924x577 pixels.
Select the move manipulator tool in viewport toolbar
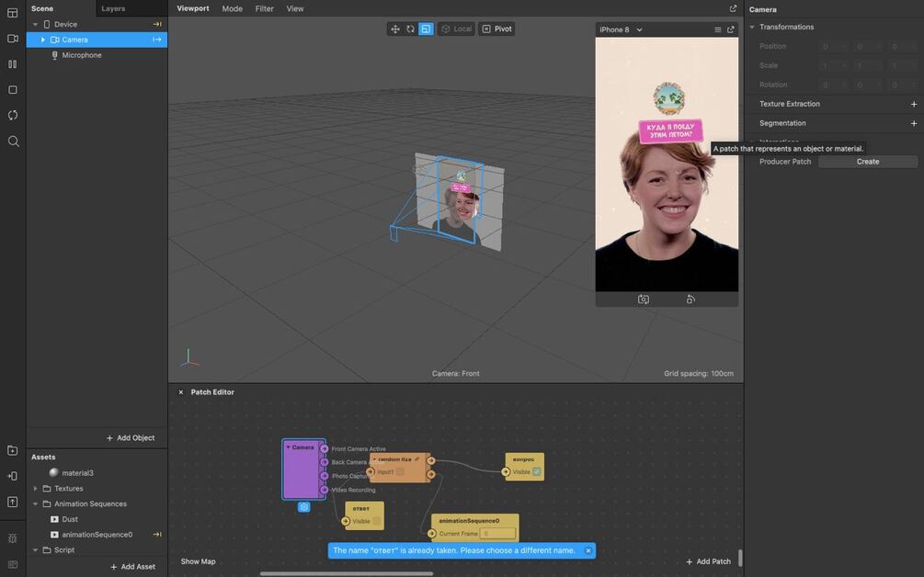point(395,28)
